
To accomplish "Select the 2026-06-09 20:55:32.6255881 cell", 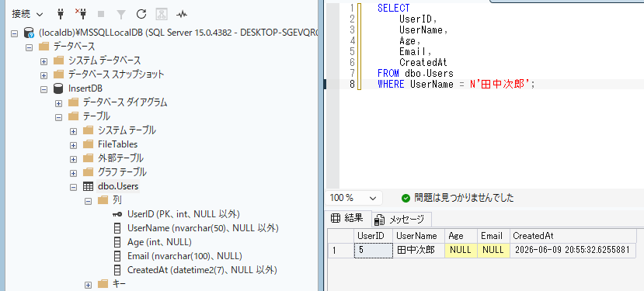I will point(573,250).
